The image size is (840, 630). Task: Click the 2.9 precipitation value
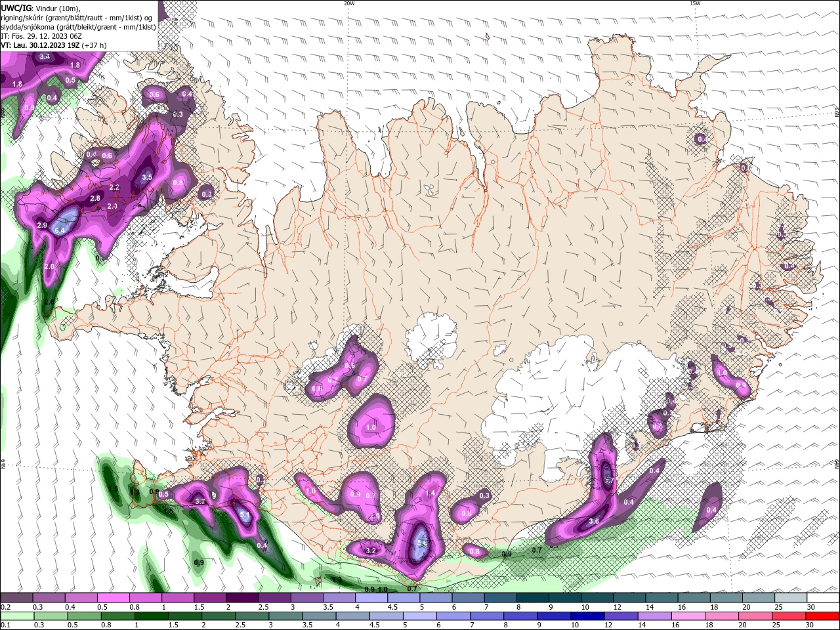pos(42,225)
